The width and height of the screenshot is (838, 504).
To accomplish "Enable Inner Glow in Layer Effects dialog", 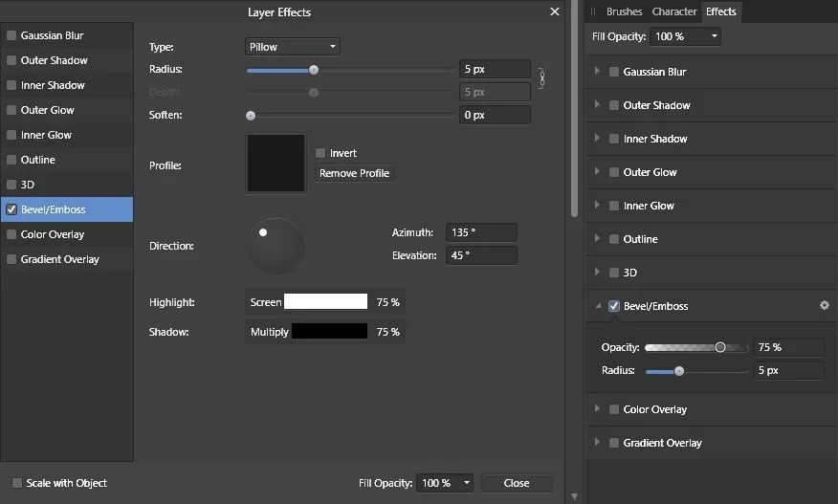I will [11, 135].
